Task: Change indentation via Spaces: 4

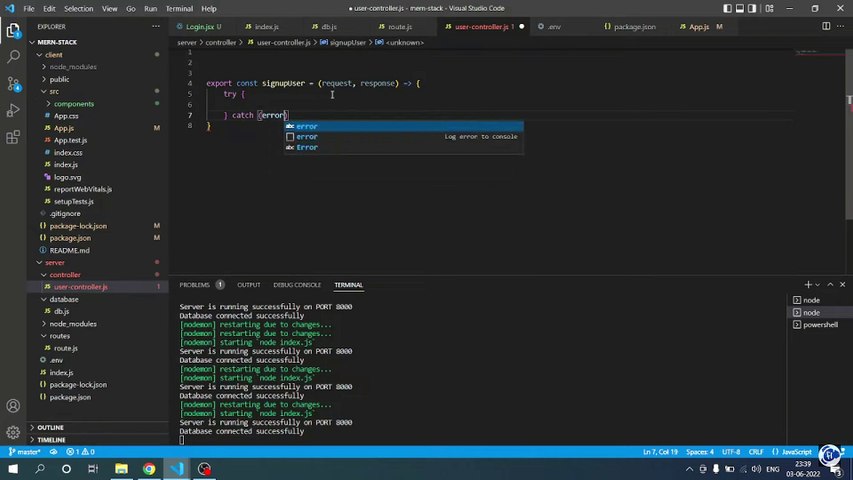Action: click(x=700, y=452)
